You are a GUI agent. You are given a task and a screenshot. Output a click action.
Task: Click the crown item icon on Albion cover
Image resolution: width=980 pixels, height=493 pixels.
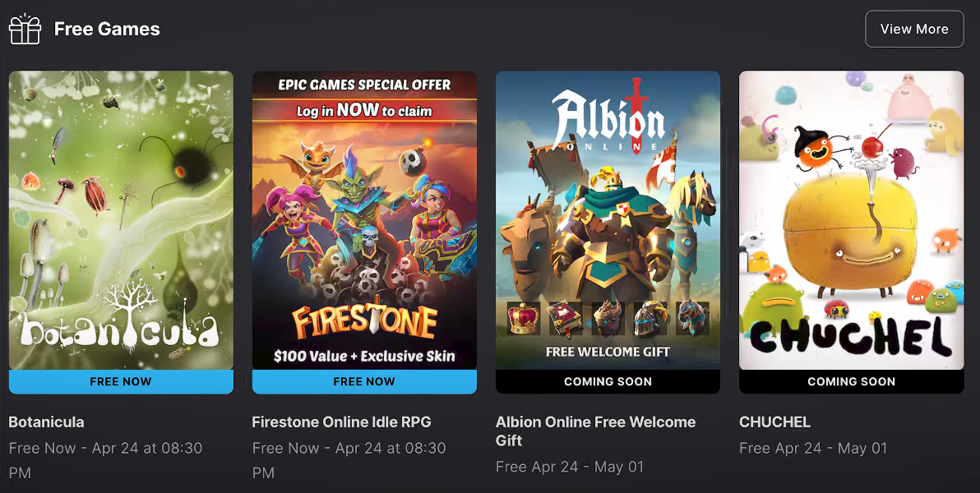click(x=523, y=318)
